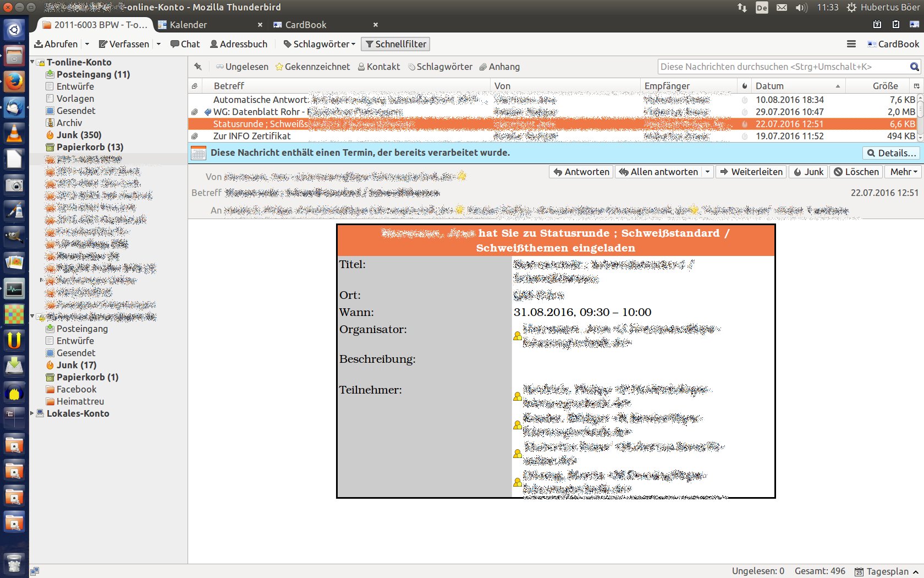The image size is (924, 578).
Task: Toggle the Ungelesen unread filter
Action: point(242,67)
